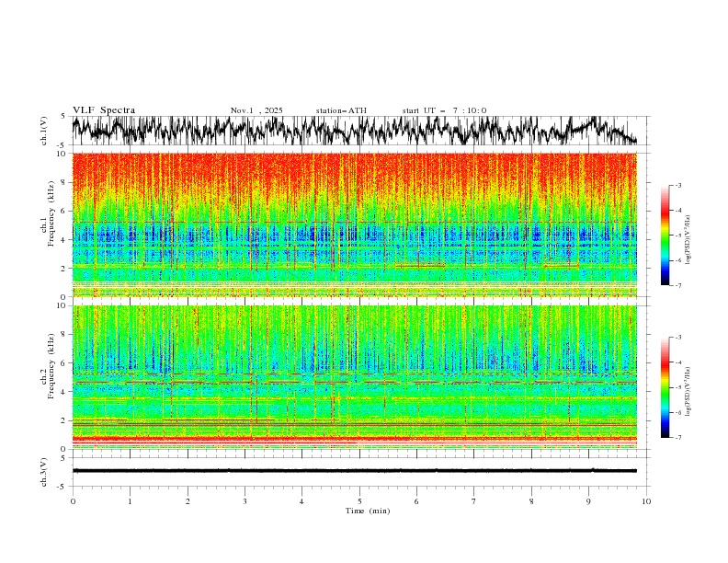The height and width of the screenshot is (563, 728).
Task: Click the "0" tick on the time axis
Action: (x=73, y=501)
